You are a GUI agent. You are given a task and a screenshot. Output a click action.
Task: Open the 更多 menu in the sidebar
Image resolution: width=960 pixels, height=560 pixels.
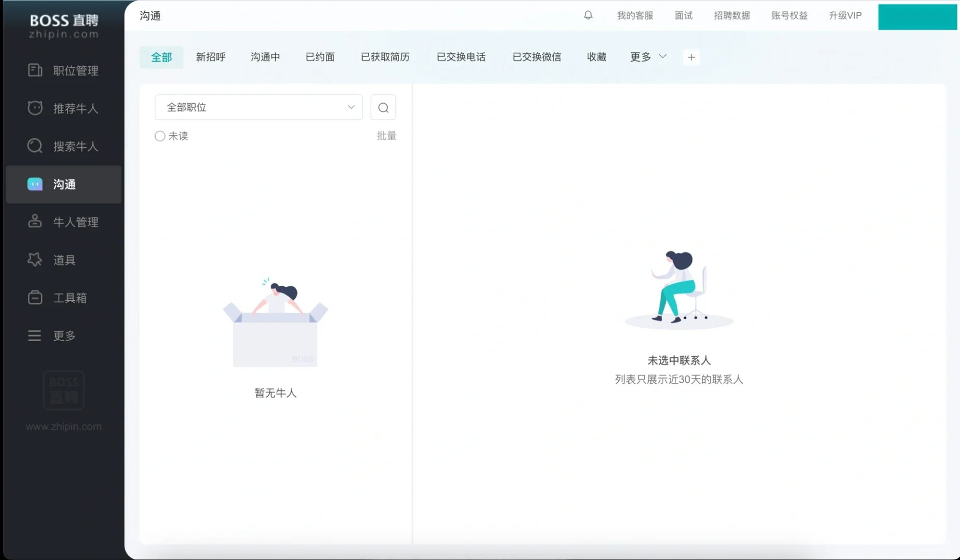[x=63, y=335]
